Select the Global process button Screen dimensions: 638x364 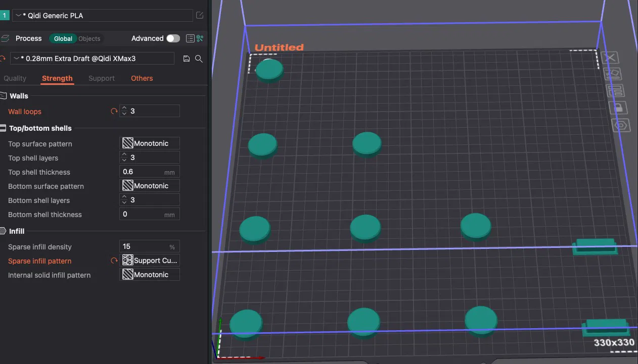[x=63, y=38]
